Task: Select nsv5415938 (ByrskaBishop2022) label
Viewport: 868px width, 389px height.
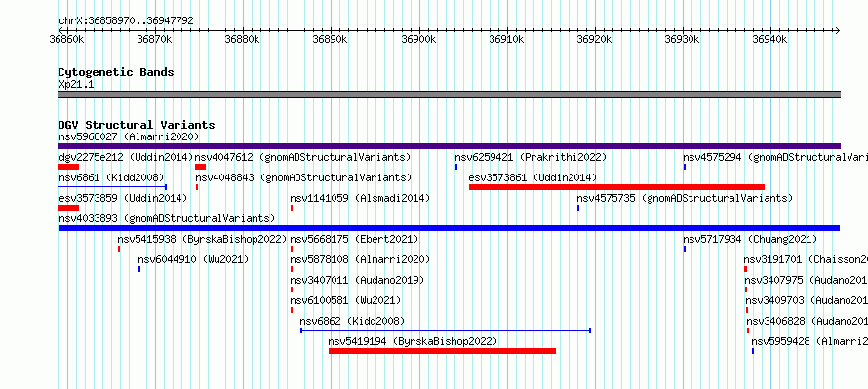Action: pos(202,239)
